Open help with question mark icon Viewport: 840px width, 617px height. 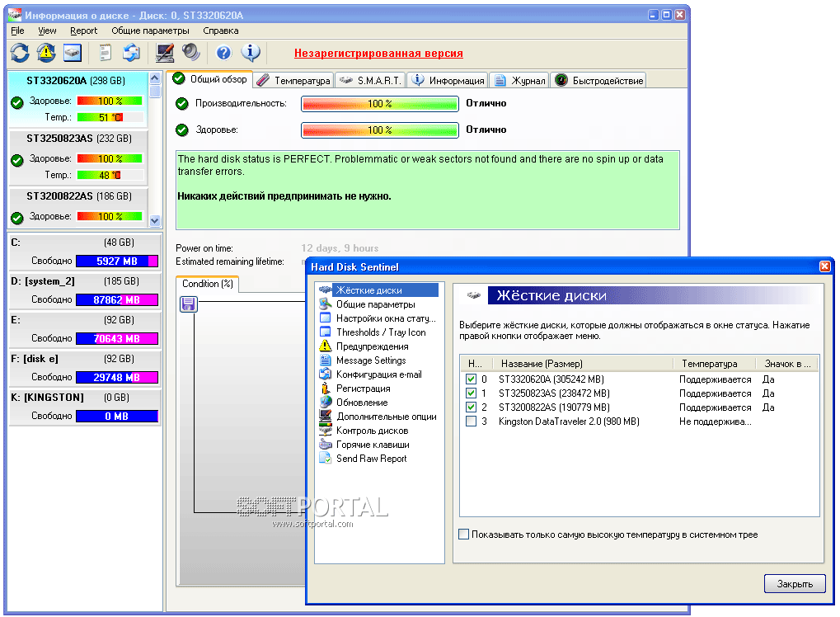pyautogui.click(x=223, y=53)
